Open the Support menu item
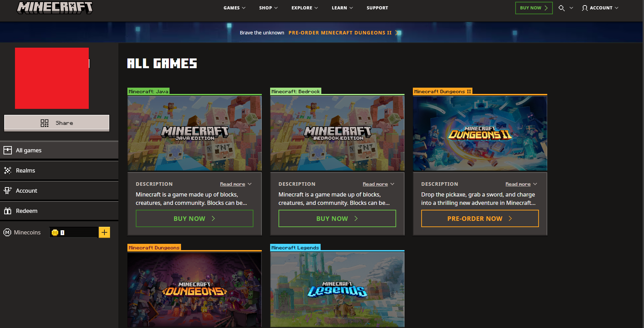 coord(377,8)
